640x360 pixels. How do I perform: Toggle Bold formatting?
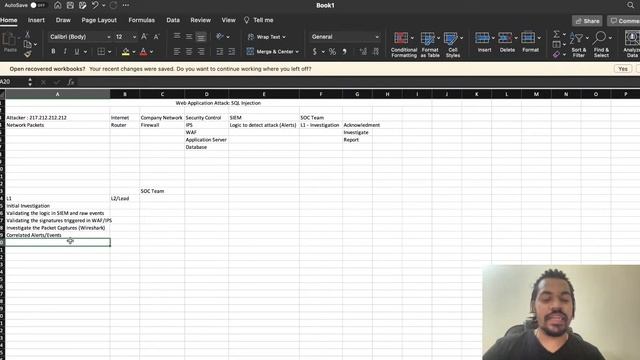pos(53,51)
